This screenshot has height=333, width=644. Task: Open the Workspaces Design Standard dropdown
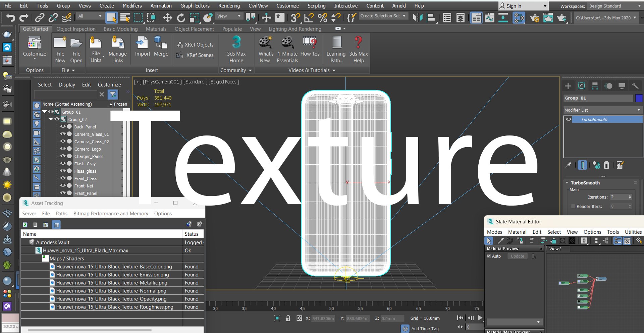pyautogui.click(x=615, y=6)
